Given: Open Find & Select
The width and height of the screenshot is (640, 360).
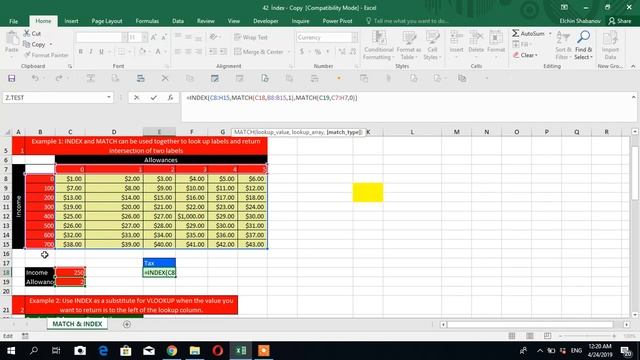Looking at the screenshot, I should 584,45.
